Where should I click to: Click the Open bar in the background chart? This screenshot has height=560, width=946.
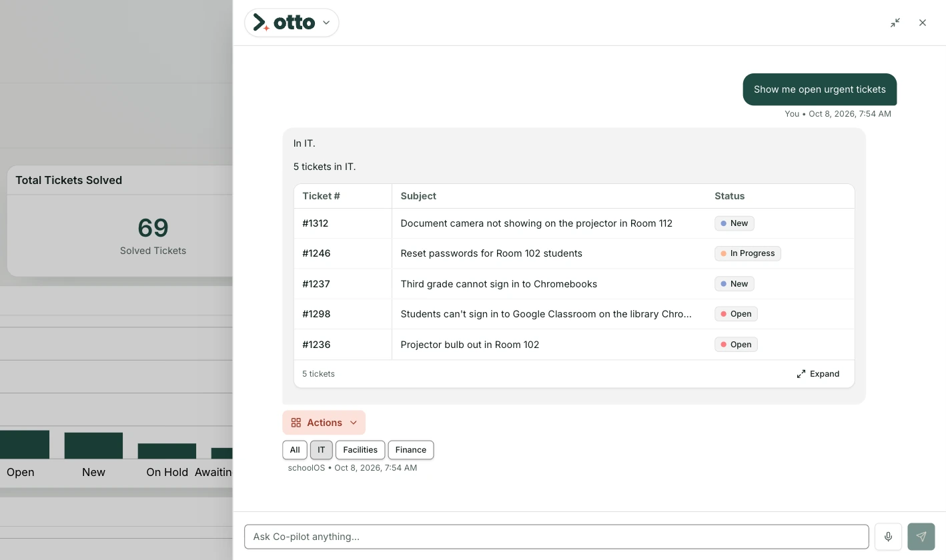click(x=25, y=445)
